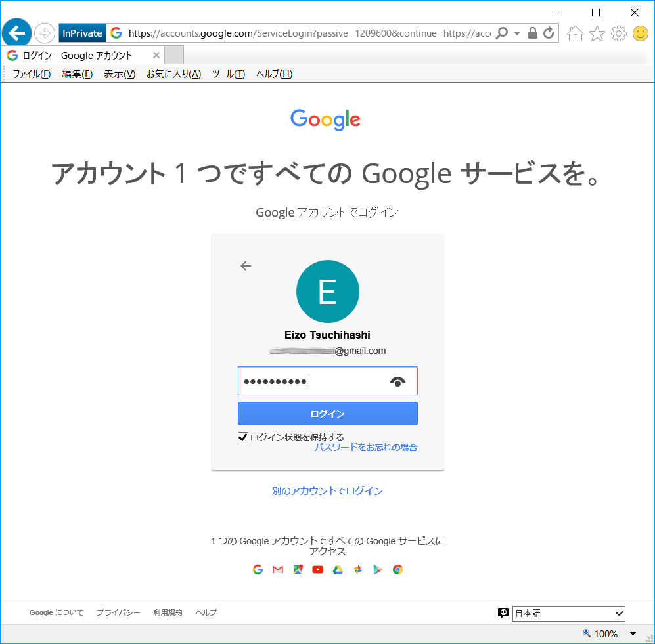Click the Google Maps service icon
Image resolution: width=655 pixels, height=644 pixels.
click(x=298, y=569)
